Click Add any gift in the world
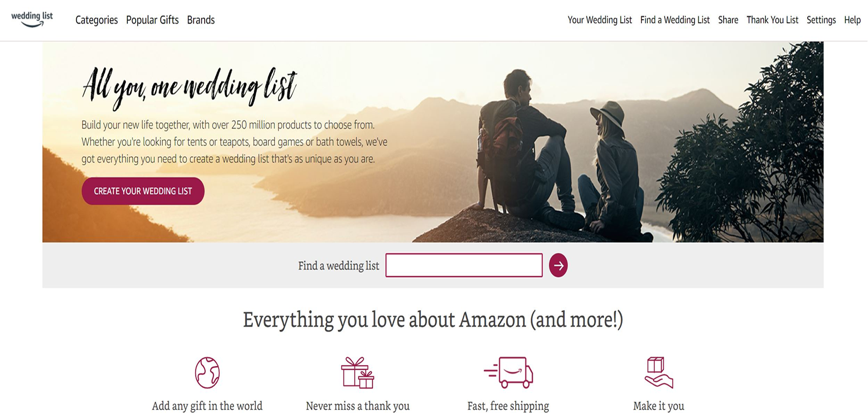 point(207,406)
